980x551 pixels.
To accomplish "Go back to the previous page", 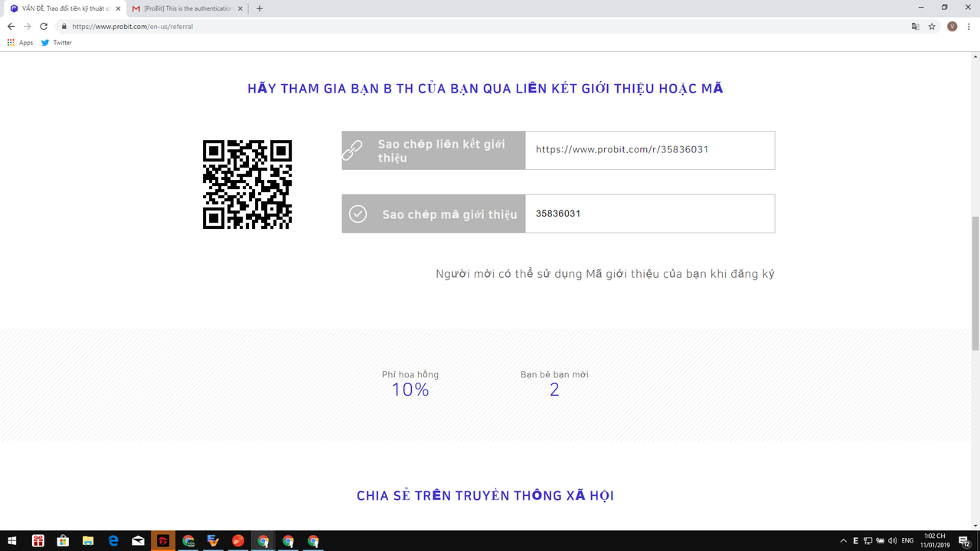I will 11,26.
